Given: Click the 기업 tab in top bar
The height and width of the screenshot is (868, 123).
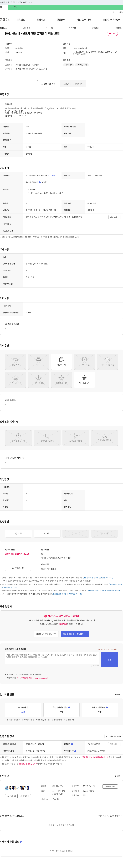Looking at the screenshot, I should [15, 7].
